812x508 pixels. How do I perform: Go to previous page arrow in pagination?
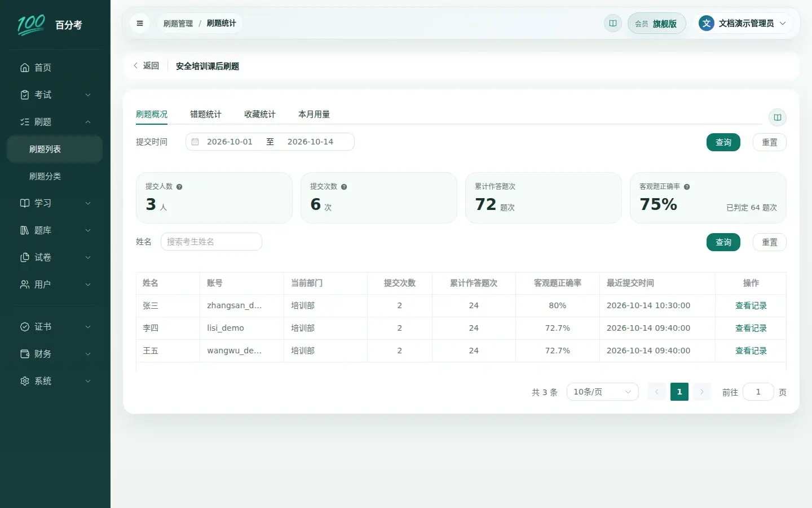(x=657, y=392)
